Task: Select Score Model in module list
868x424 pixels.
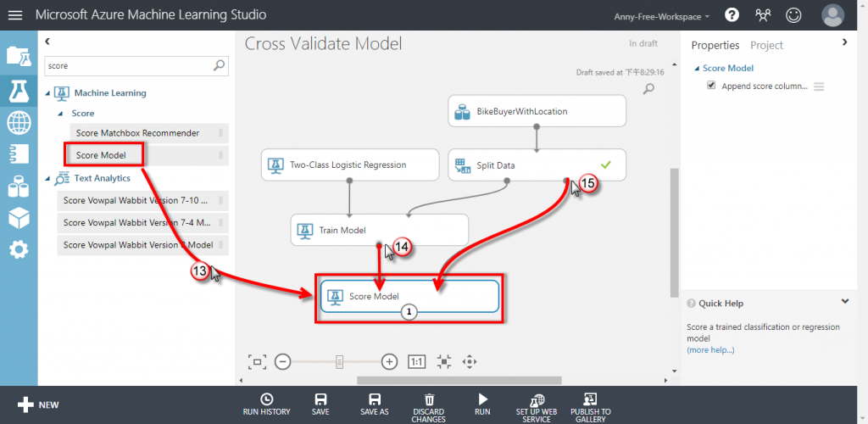Action: [149, 155]
